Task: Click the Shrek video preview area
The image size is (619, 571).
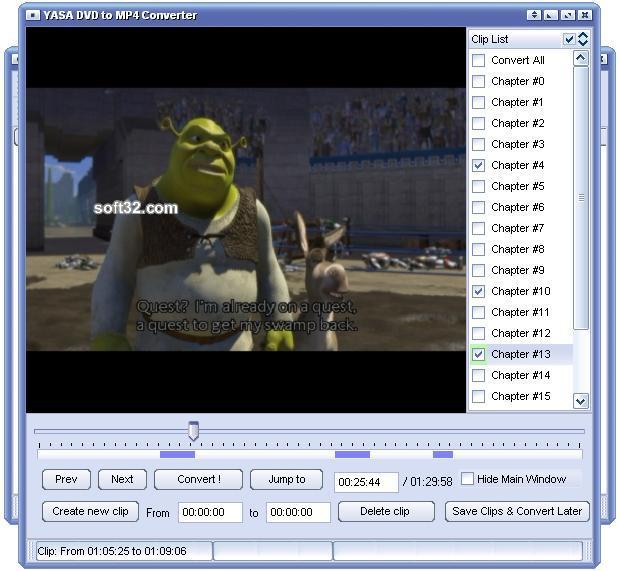Action: tap(246, 219)
